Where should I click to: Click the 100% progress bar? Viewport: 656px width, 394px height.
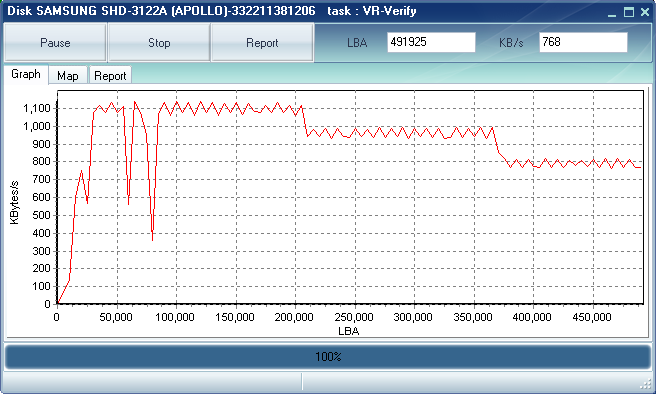click(x=328, y=357)
